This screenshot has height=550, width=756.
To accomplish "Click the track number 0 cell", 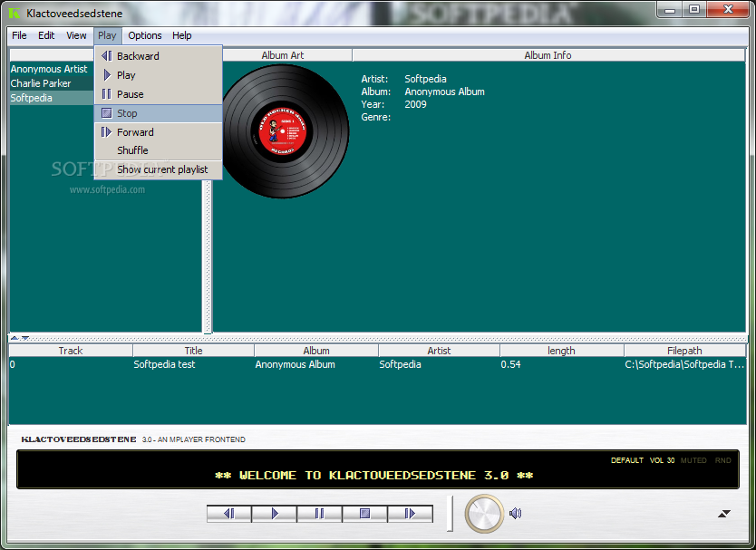I will coord(13,364).
